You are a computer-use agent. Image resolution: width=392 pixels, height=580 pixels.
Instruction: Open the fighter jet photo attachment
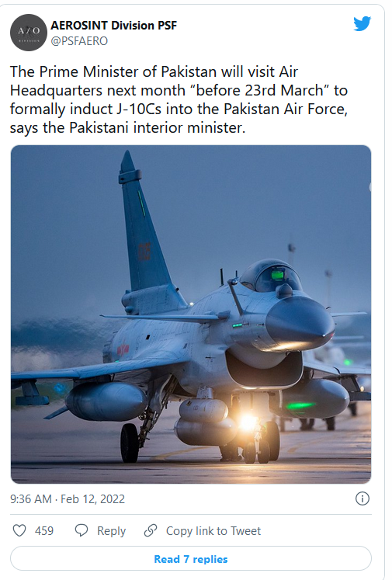(191, 314)
